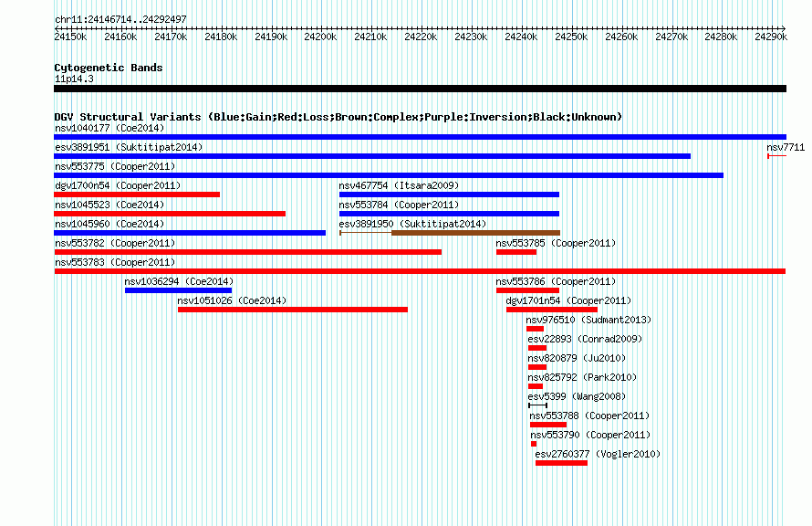Select the 11p14.3 band label

[x=74, y=79]
